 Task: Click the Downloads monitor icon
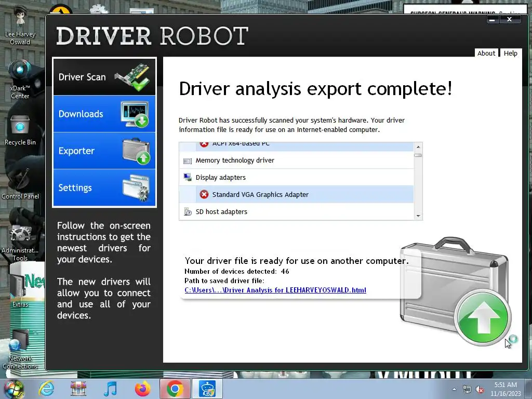point(135,114)
